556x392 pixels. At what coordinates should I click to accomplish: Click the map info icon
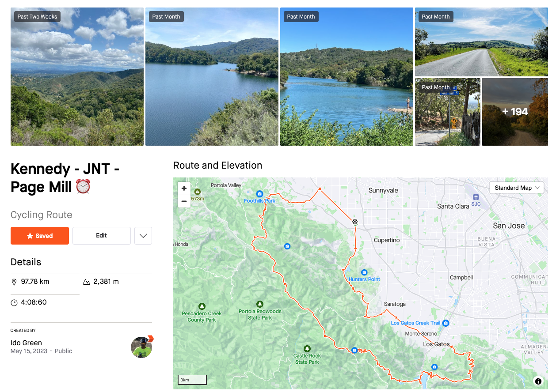coord(538,381)
